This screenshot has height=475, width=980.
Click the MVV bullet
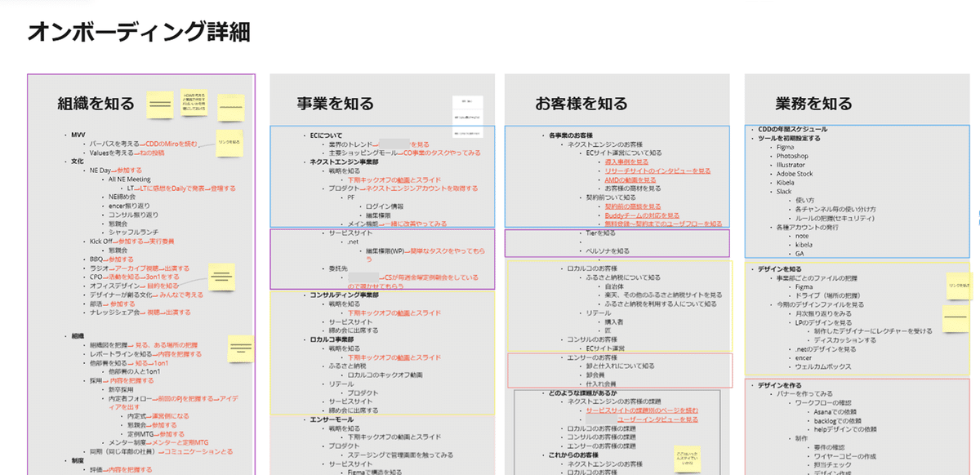[x=78, y=135]
